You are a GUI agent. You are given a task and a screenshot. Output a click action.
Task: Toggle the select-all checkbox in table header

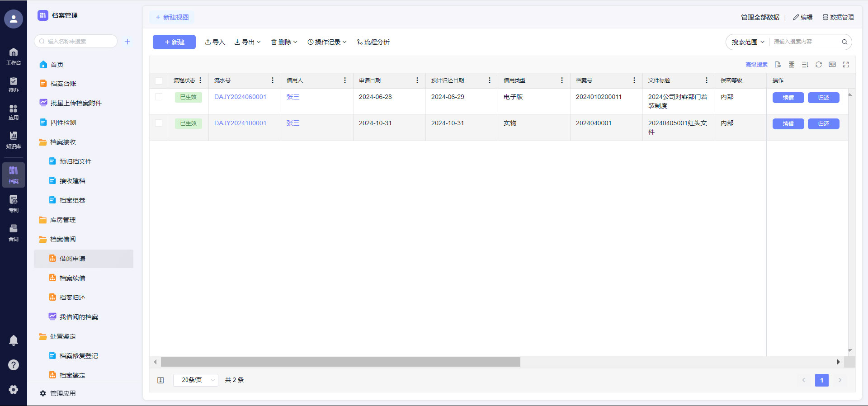(159, 80)
